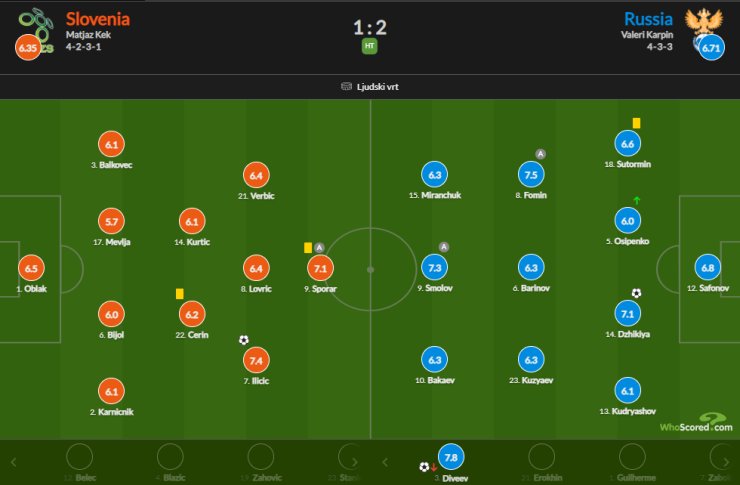
Task: Click the yellow card icon above Sutormin
Action: (x=636, y=123)
